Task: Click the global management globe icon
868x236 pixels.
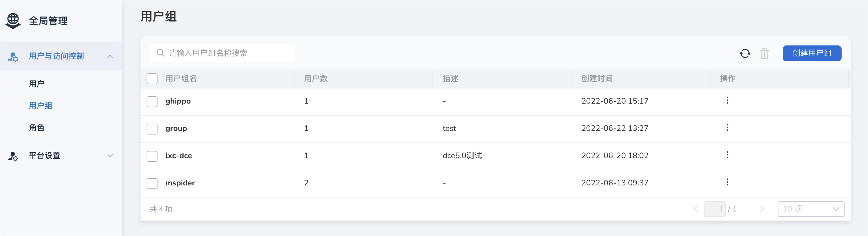Action: click(13, 21)
